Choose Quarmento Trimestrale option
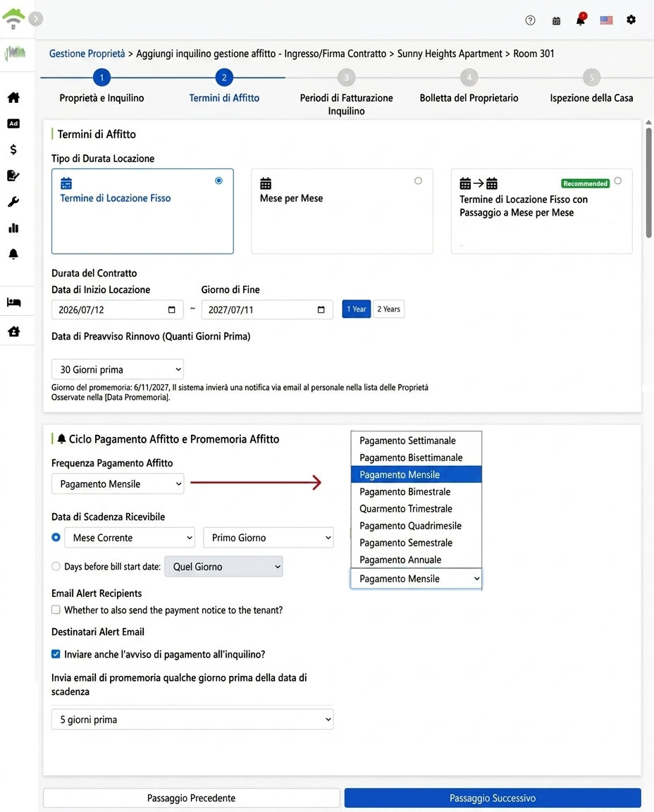 click(x=417, y=508)
